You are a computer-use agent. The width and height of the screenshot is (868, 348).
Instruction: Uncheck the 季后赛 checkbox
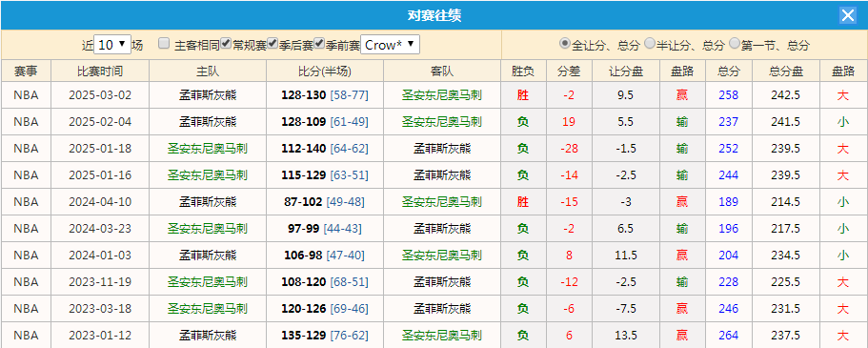click(273, 44)
